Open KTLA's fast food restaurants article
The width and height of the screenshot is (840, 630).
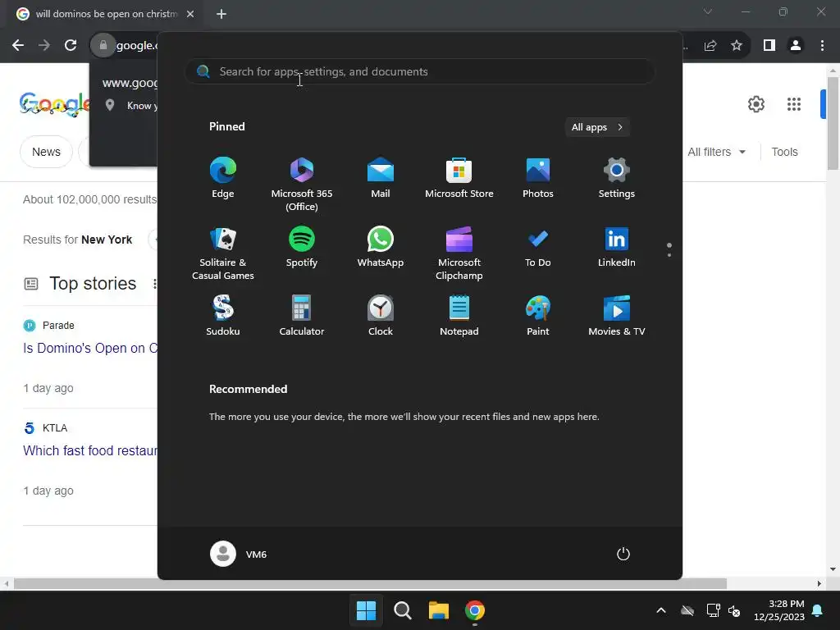tap(90, 450)
